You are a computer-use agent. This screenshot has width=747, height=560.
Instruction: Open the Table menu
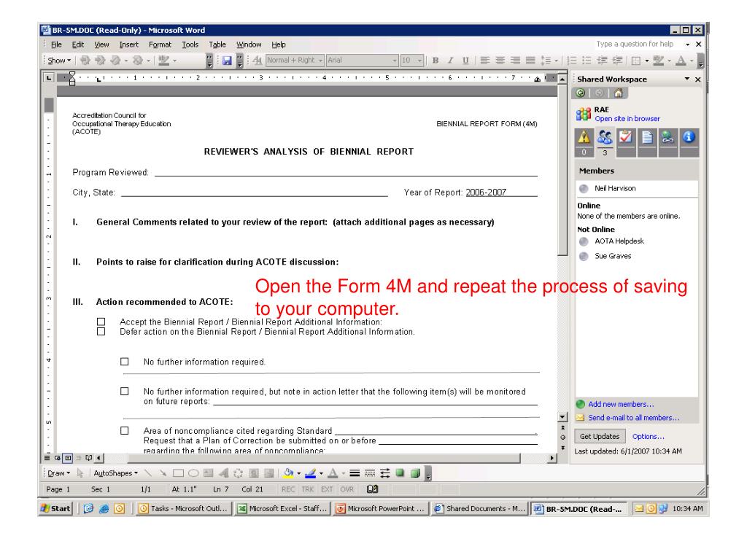click(x=217, y=44)
